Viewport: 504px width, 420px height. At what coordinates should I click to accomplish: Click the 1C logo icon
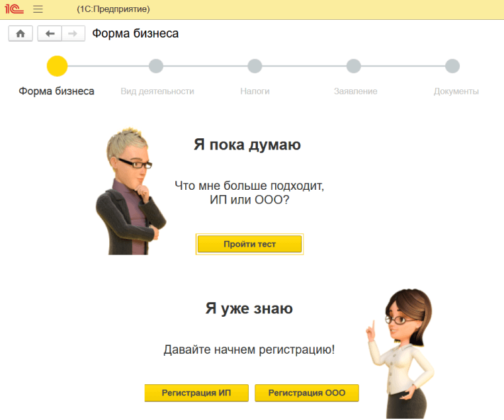click(x=14, y=9)
